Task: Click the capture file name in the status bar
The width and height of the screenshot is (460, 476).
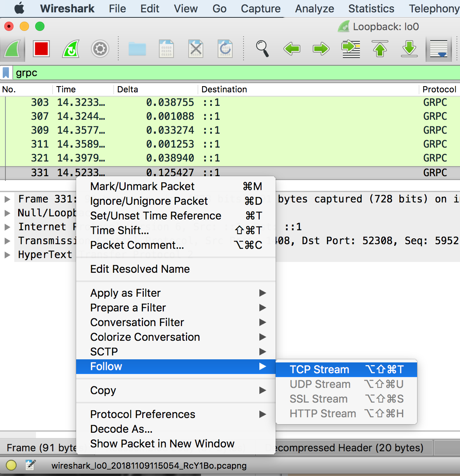Action: (x=149, y=466)
